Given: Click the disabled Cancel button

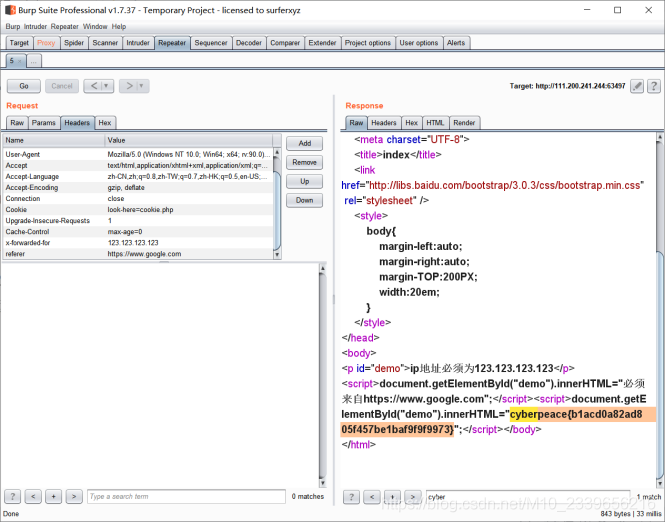Looking at the screenshot, I should coord(62,86).
